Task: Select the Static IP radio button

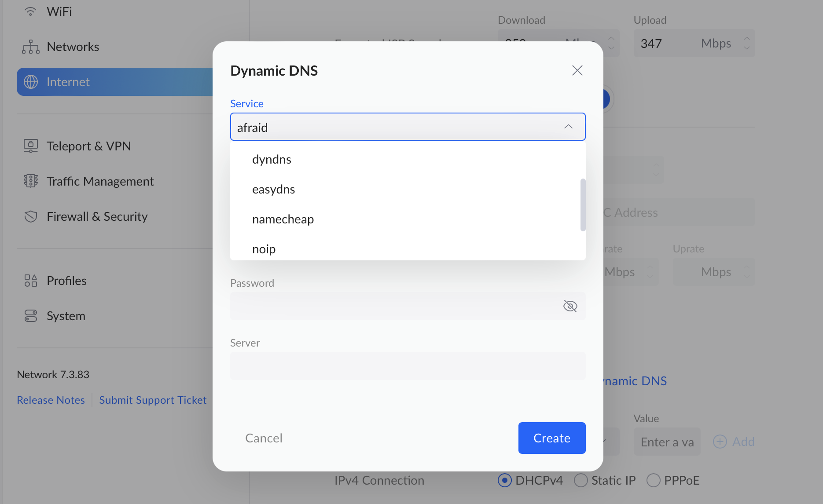Action: (x=581, y=480)
